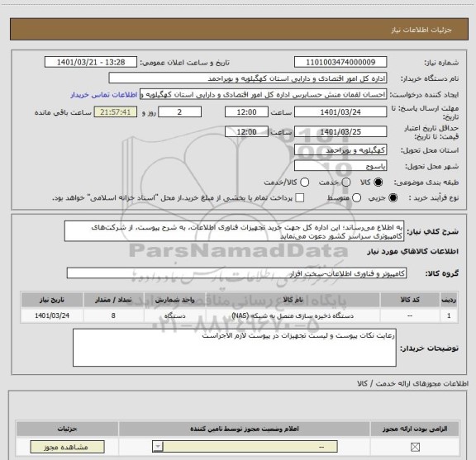Image resolution: width=476 pixels, height=460 pixels.
Task: Click the unit cell دستگاه
Action: 175,315
